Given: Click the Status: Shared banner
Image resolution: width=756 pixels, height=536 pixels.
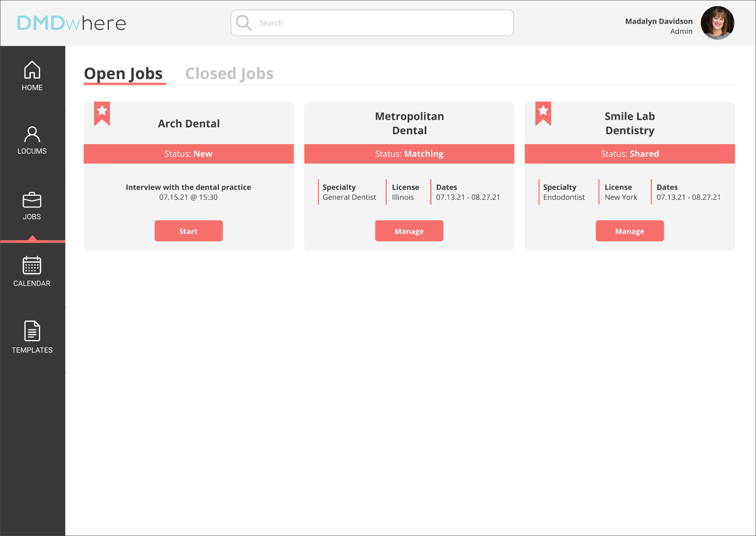Looking at the screenshot, I should 630,154.
